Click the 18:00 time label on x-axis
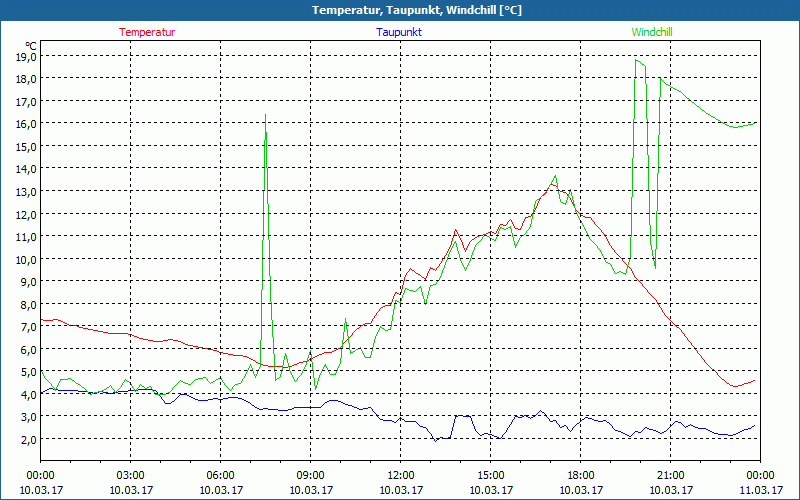Image resolution: width=800 pixels, height=500 pixels. tap(581, 476)
